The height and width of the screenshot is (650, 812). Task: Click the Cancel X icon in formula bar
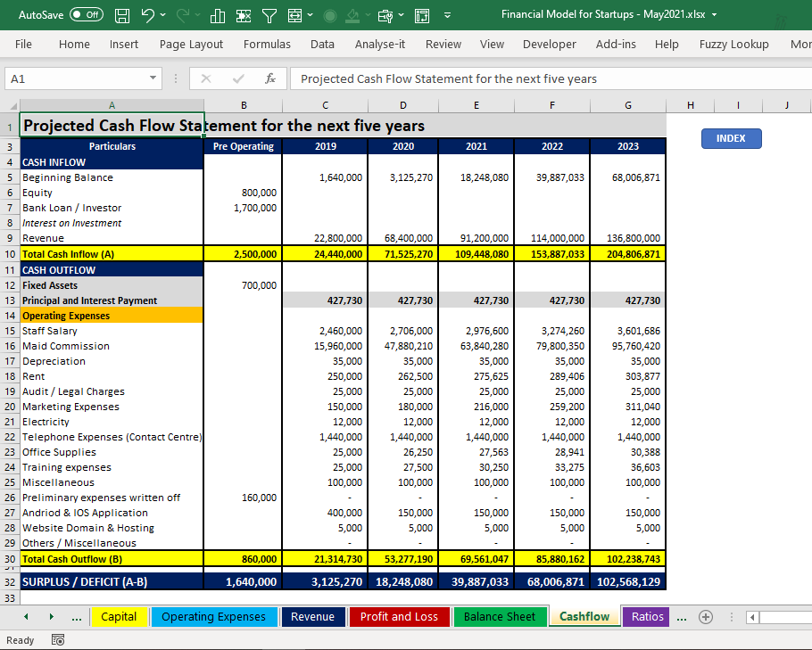[205, 78]
